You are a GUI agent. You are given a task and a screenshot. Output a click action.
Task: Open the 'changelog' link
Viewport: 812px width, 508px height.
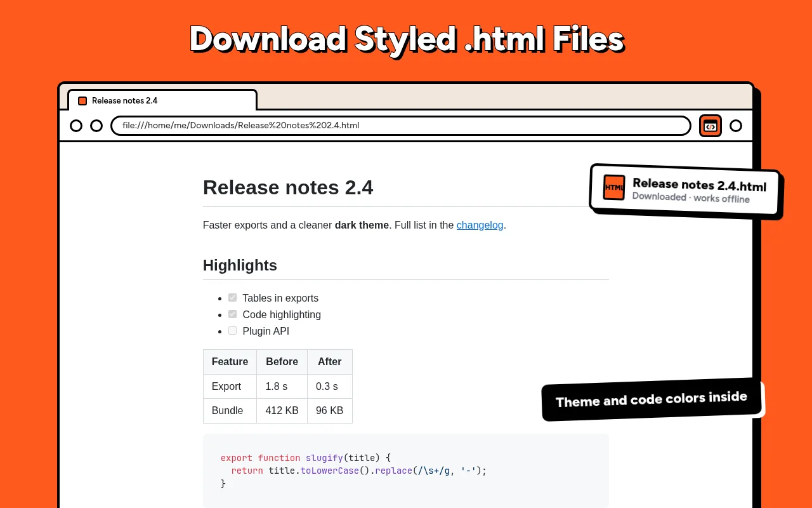click(480, 225)
